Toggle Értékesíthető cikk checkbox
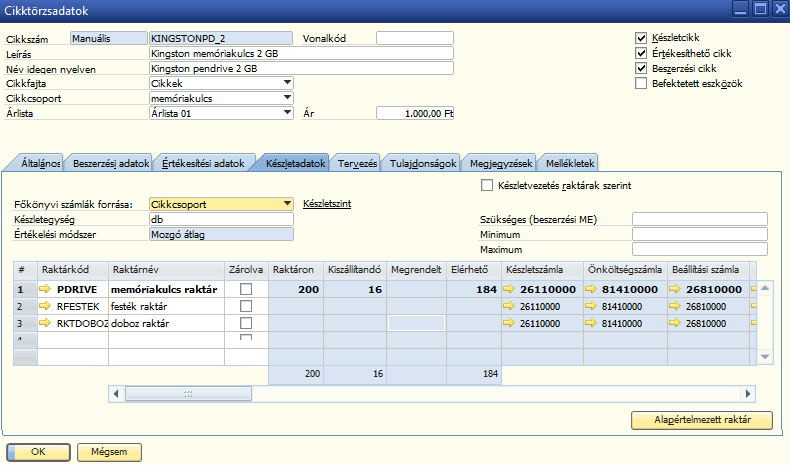790x465 pixels. tap(641, 53)
